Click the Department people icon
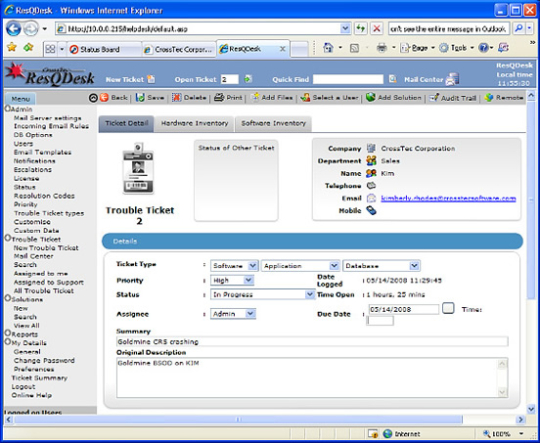This screenshot has height=443, width=540. pos(371,161)
